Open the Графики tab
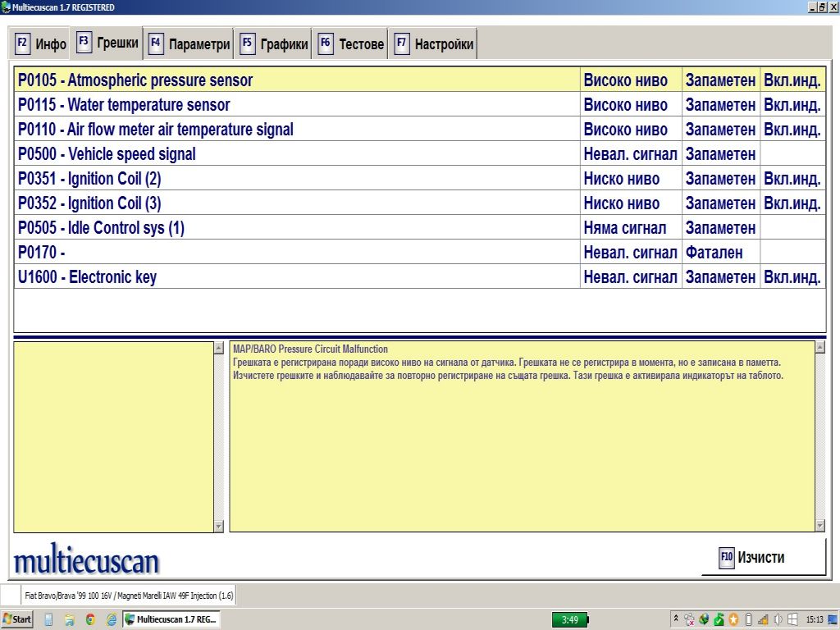This screenshot has width=840, height=630. pyautogui.click(x=274, y=44)
